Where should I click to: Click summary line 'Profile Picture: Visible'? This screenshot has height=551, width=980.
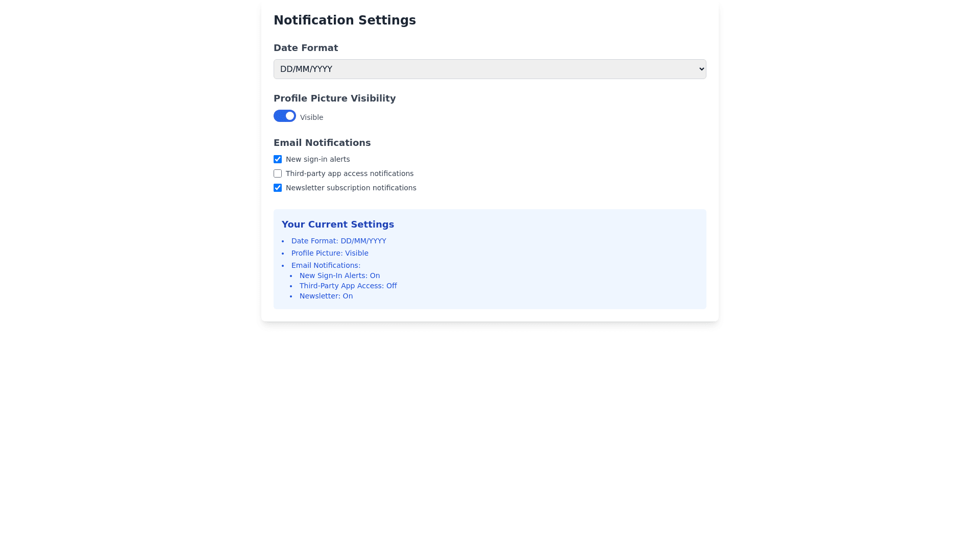click(x=329, y=253)
